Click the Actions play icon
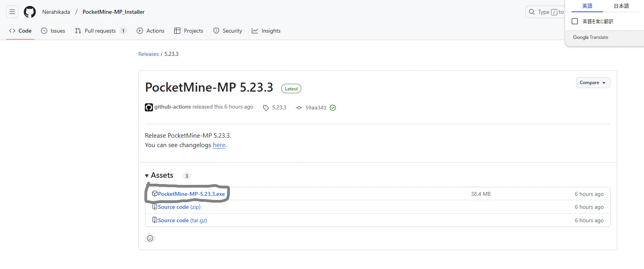Image resolution: width=644 pixels, height=269 pixels. click(140, 31)
